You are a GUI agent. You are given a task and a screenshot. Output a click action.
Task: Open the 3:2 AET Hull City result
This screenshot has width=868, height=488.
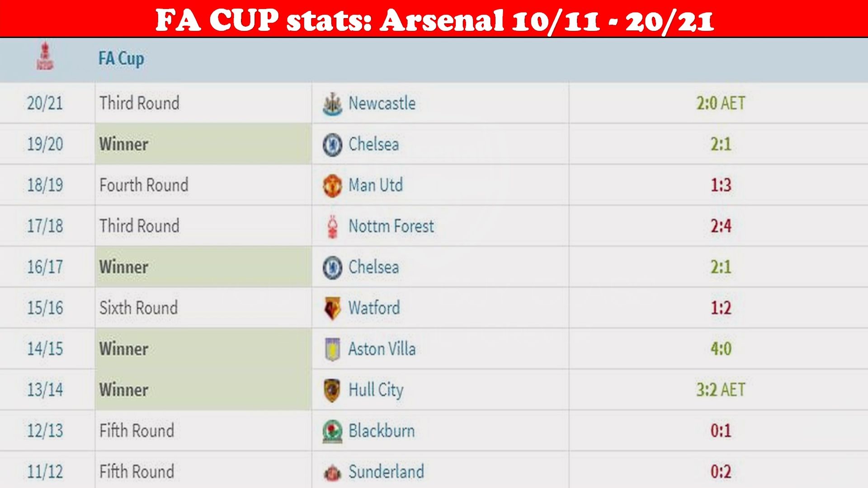tap(721, 389)
